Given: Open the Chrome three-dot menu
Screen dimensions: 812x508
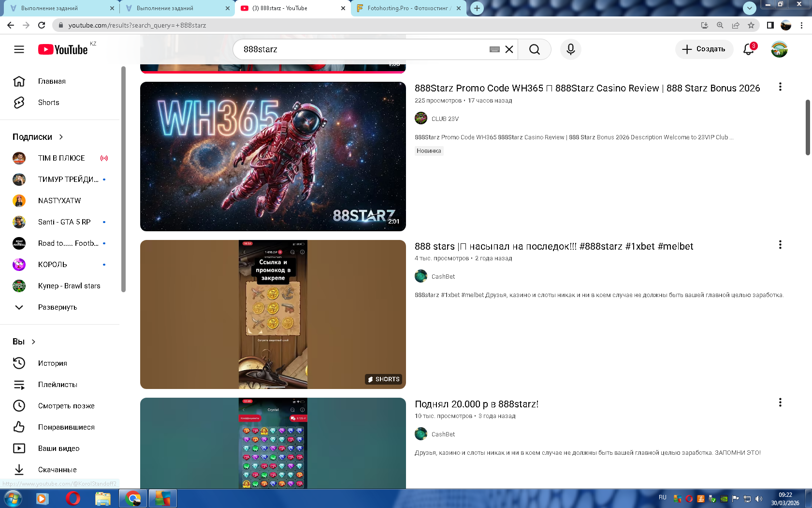Looking at the screenshot, I should pyautogui.click(x=802, y=25).
